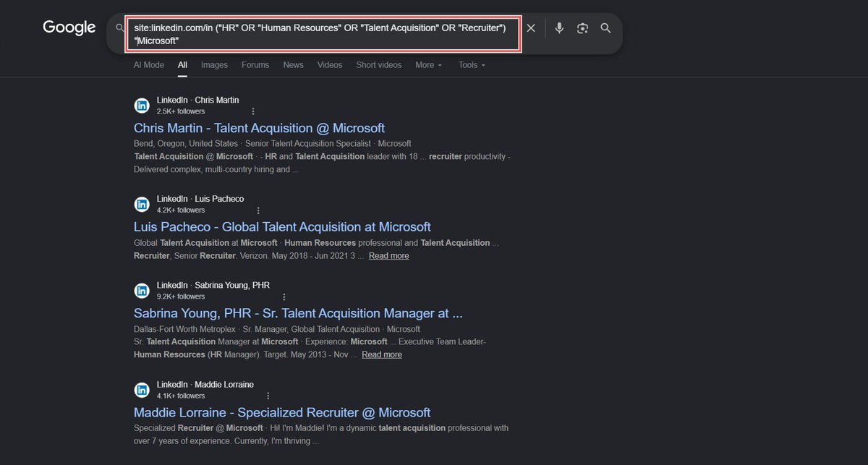This screenshot has width=868, height=465.
Task: Click LinkedIn favicon next to Sabrina Young
Action: (142, 291)
